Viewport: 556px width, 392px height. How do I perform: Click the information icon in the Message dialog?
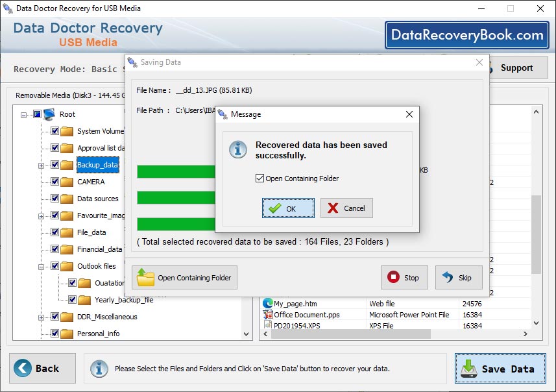(238, 149)
